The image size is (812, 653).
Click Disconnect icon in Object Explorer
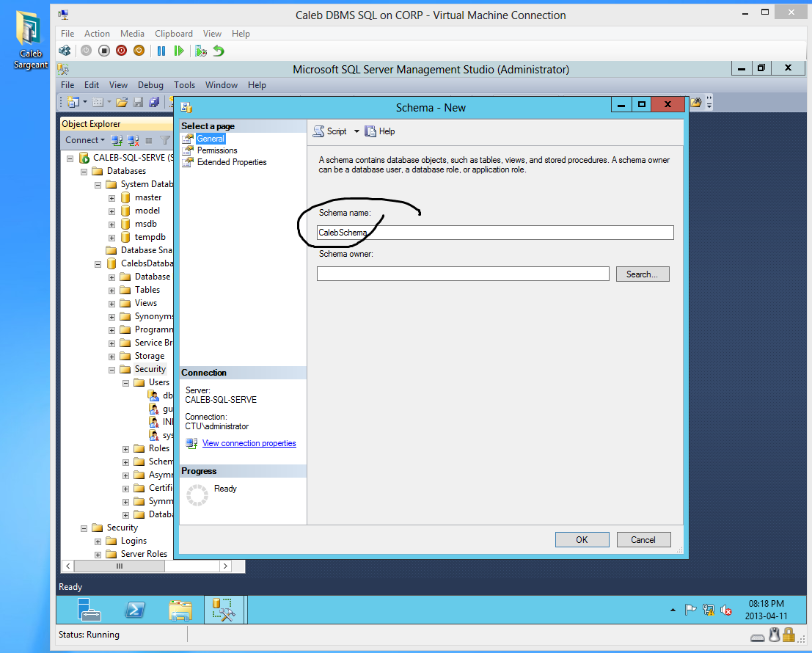coord(133,140)
